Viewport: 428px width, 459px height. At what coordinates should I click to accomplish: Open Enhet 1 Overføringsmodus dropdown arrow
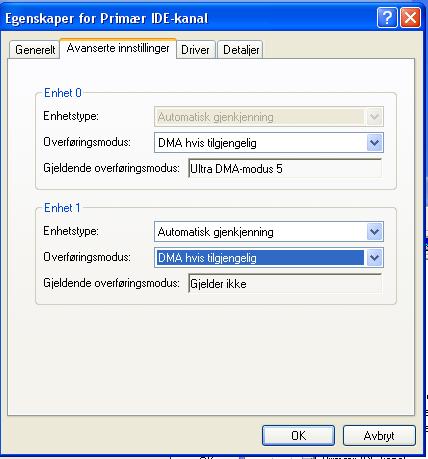pyautogui.click(x=374, y=258)
